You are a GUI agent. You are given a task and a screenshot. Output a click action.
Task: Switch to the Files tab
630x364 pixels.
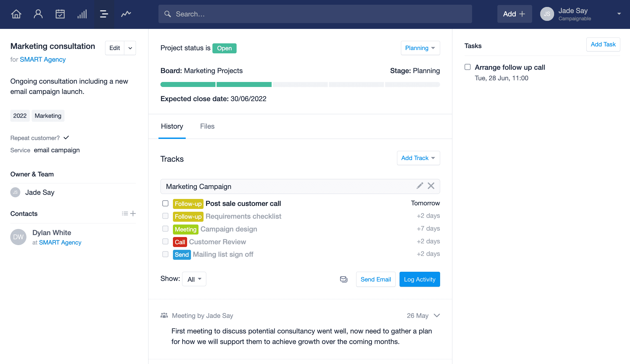(207, 126)
